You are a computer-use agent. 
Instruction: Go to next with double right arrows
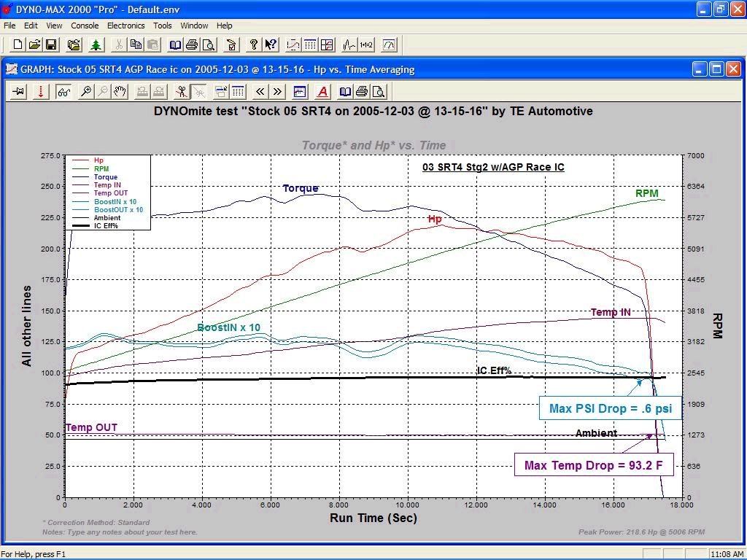[x=278, y=91]
